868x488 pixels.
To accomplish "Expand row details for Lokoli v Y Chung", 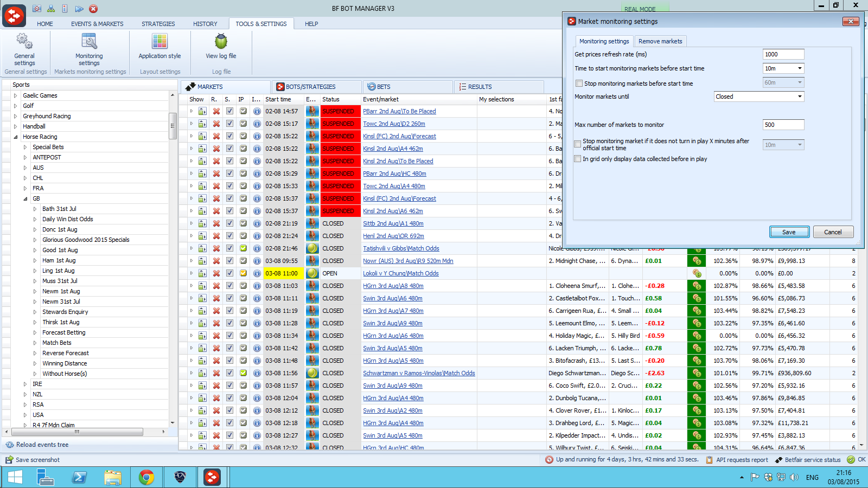I will tap(191, 273).
